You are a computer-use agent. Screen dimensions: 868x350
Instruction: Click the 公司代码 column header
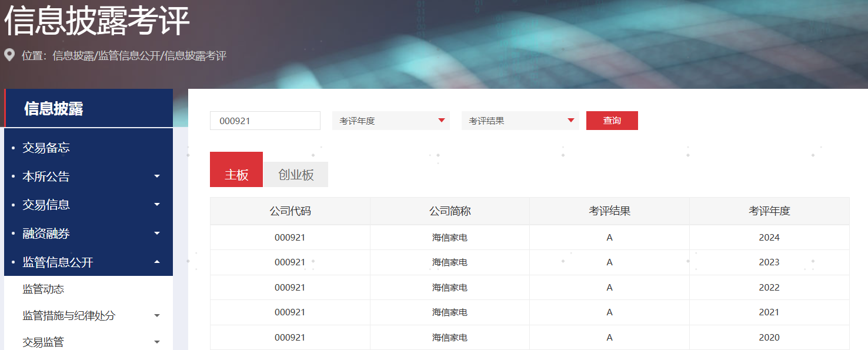(x=290, y=211)
